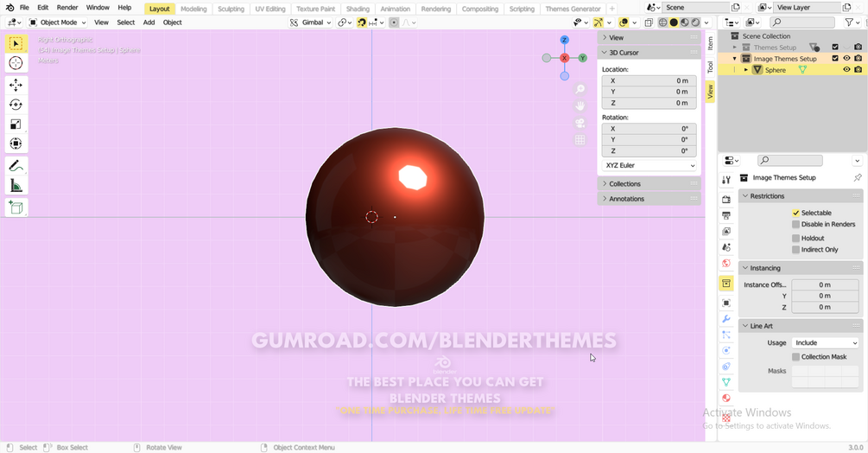Switch to wireframe viewport shading

point(662,22)
